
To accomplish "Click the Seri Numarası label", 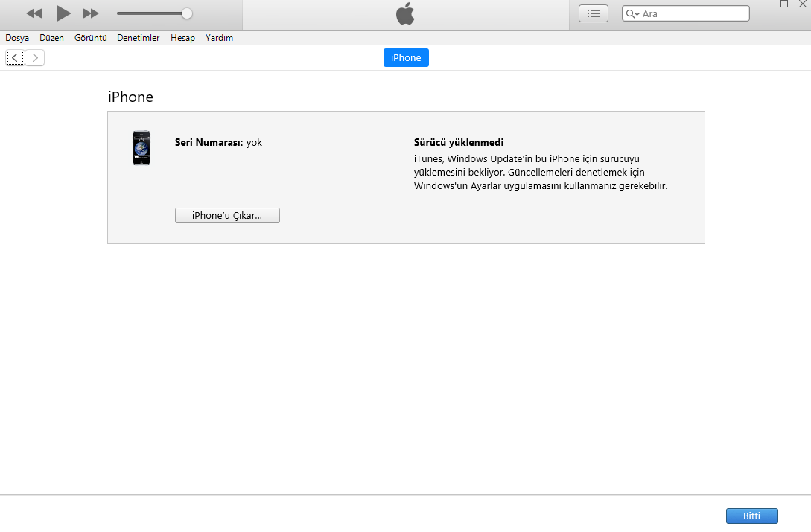I will point(209,142).
